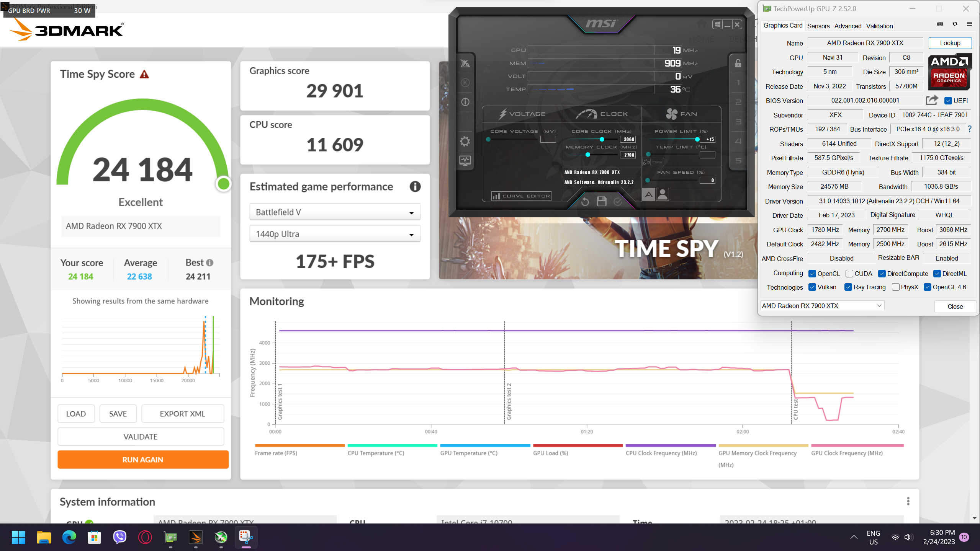The height and width of the screenshot is (551, 980).
Task: Toggle the Ray Tracing checkbox
Action: click(x=848, y=287)
